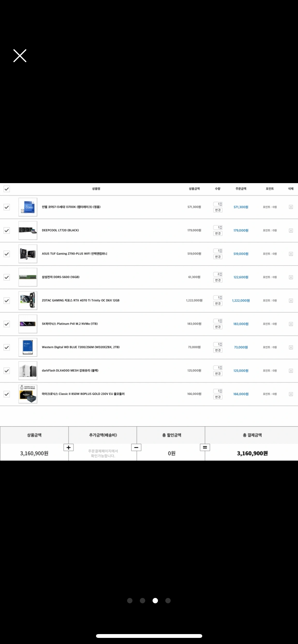
Task: Uncheck the Intel Core i7 13700K item
Action: point(7,207)
